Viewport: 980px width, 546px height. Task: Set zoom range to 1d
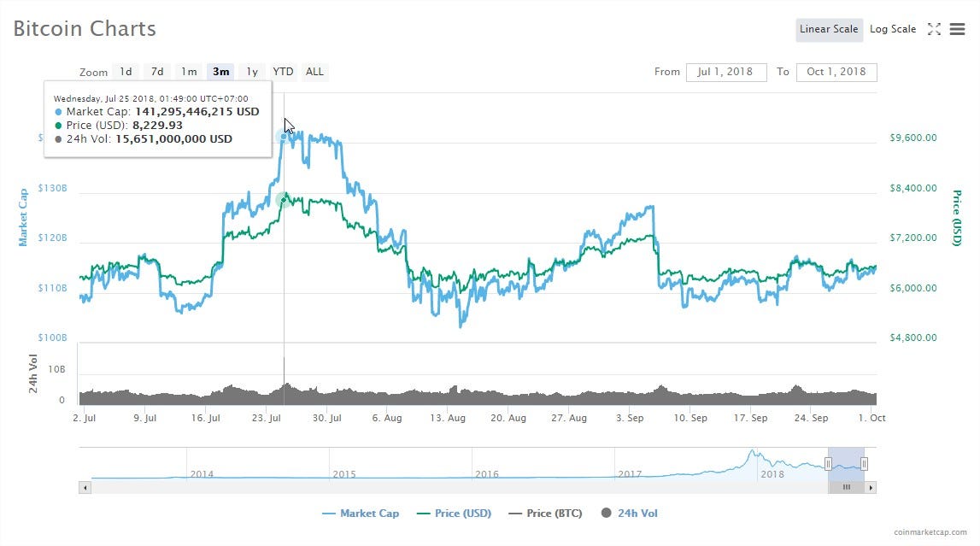[x=126, y=72]
